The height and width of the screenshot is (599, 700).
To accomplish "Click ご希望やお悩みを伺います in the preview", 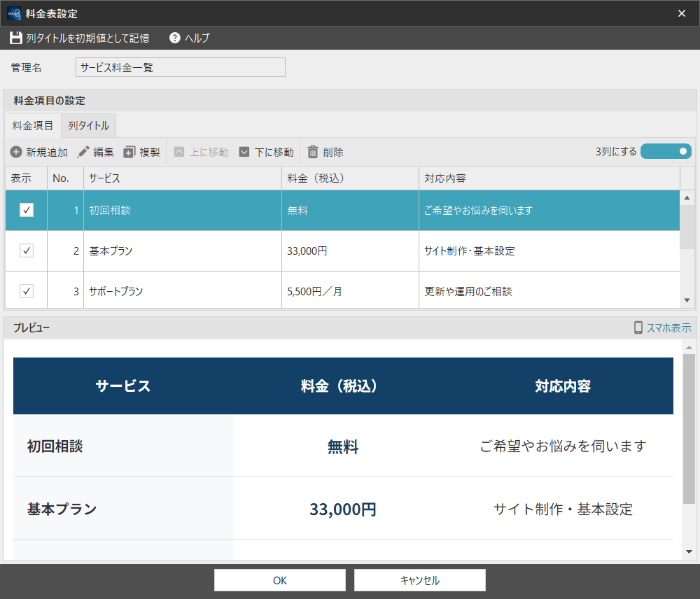I will [x=563, y=446].
